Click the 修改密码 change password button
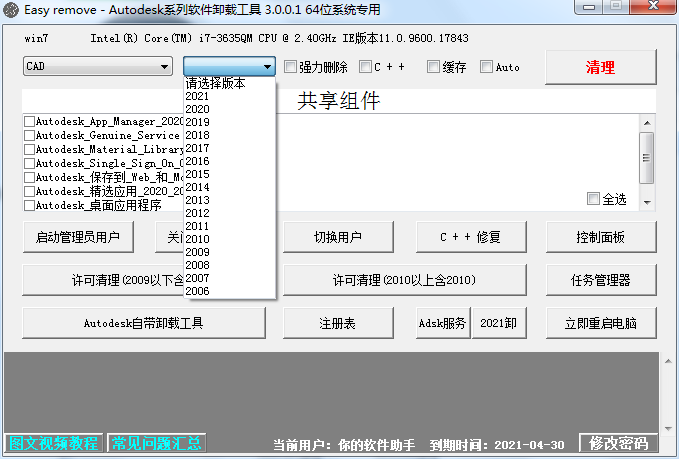 (x=618, y=443)
